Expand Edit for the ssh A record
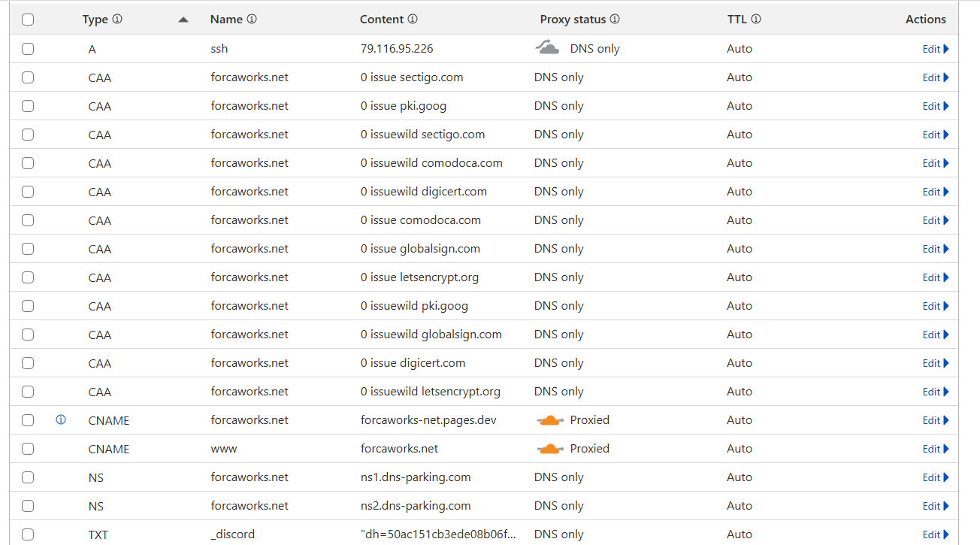The width and height of the screenshot is (980, 545). [x=936, y=49]
